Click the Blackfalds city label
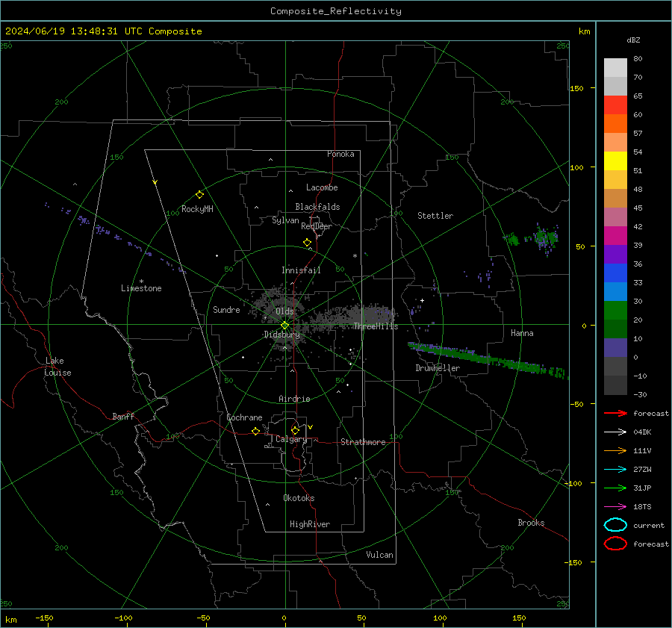This screenshot has width=672, height=628. [317, 207]
